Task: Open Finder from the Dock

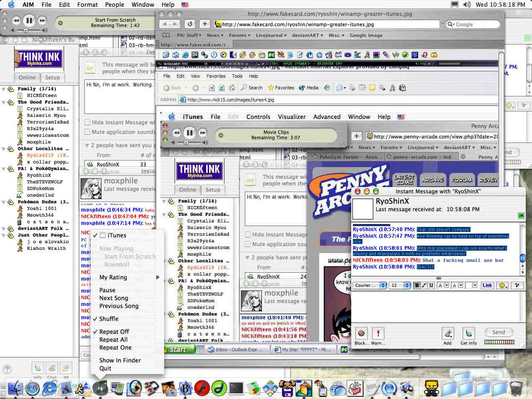Action: (15, 388)
